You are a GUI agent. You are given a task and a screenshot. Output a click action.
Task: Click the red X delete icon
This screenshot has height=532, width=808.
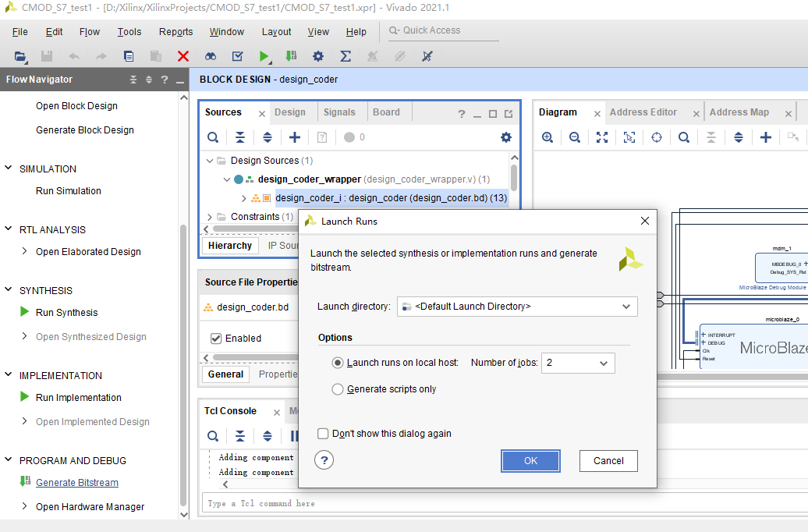[x=183, y=56]
